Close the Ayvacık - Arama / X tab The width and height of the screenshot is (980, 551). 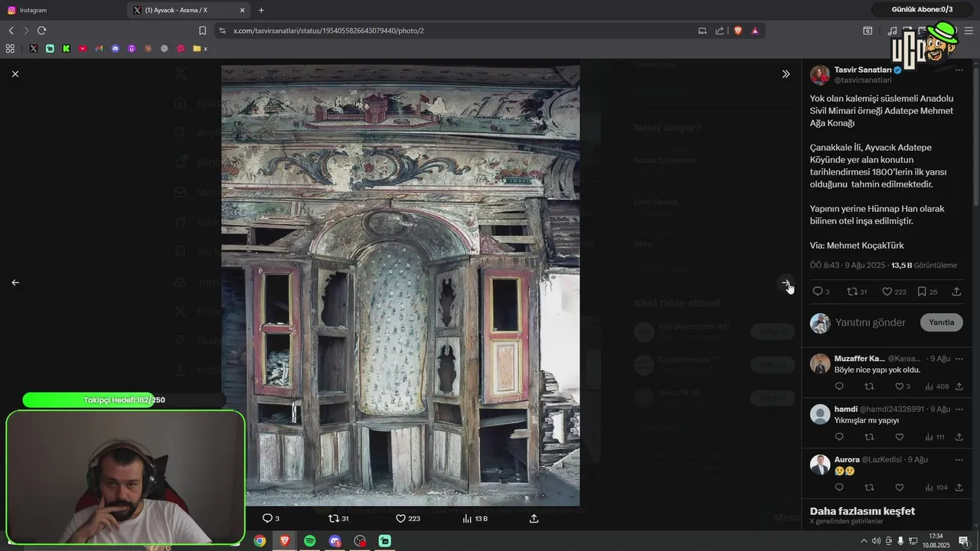pyautogui.click(x=243, y=10)
